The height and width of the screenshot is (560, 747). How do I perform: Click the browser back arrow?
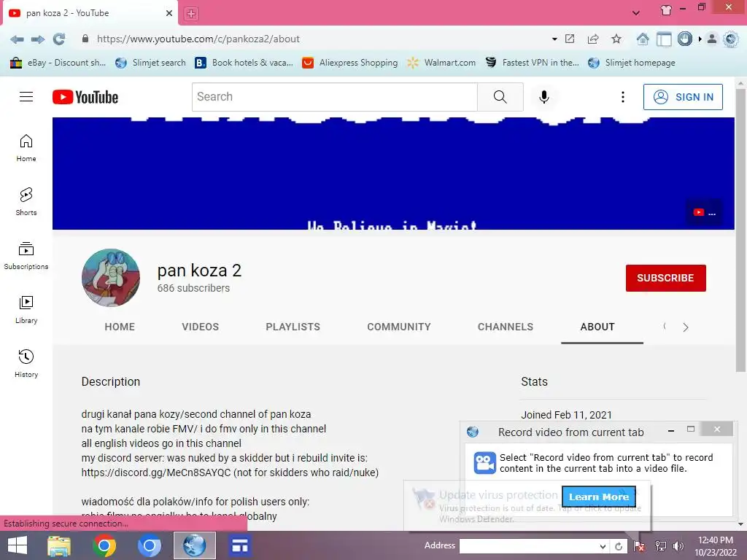(x=18, y=39)
